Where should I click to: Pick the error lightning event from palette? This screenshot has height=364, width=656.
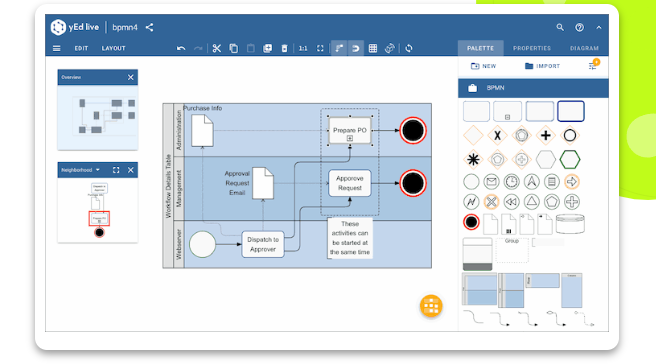pyautogui.click(x=471, y=202)
